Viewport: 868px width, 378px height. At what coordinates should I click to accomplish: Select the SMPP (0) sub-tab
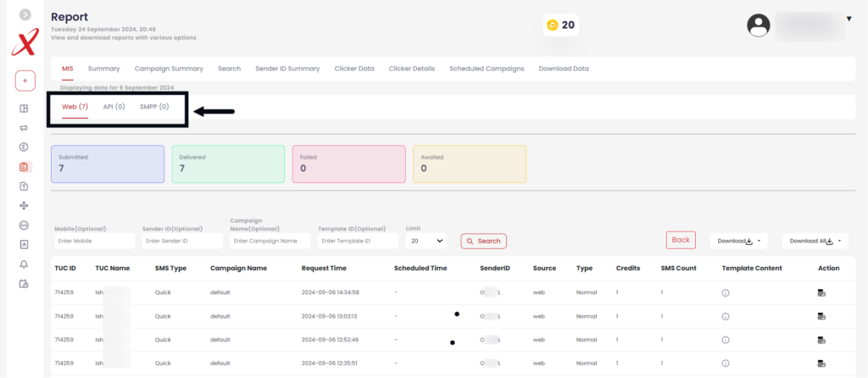pyautogui.click(x=154, y=107)
